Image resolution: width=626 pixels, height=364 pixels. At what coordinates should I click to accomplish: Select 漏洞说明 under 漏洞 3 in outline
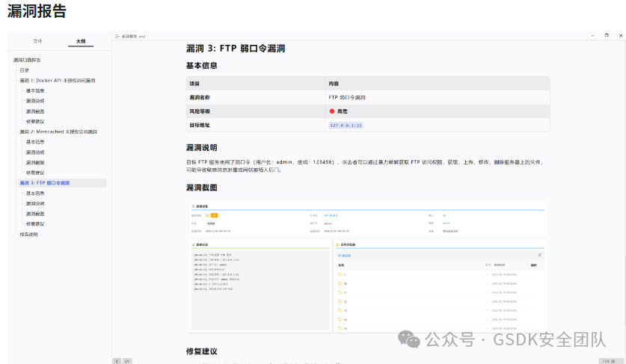(x=35, y=203)
